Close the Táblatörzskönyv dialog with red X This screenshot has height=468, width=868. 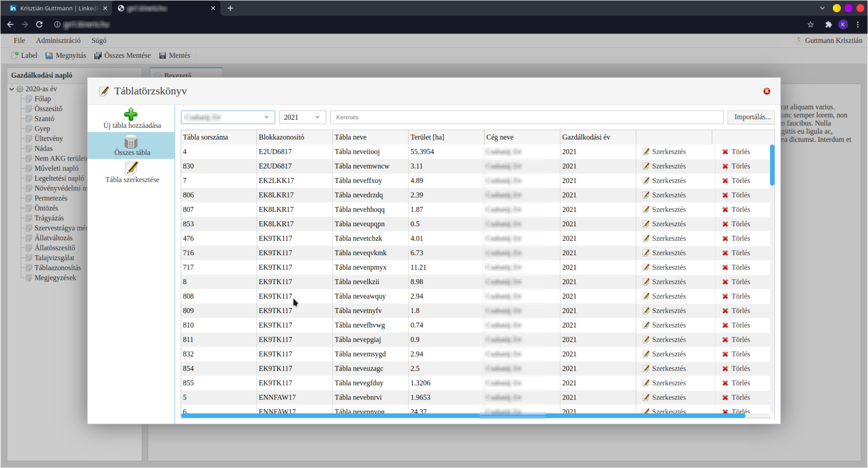point(767,91)
